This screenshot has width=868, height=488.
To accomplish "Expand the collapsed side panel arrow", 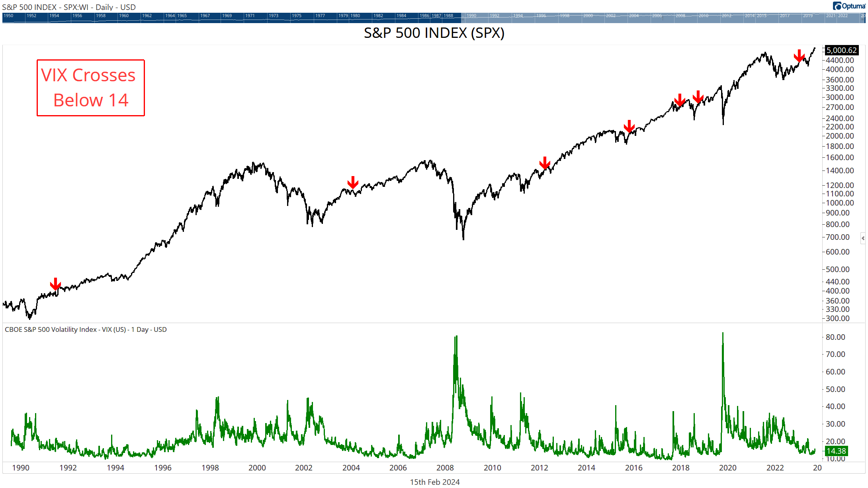I will 863,238.
